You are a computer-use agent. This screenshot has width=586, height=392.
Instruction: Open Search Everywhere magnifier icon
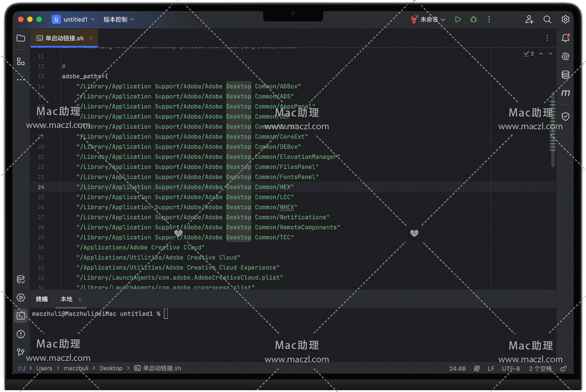(x=547, y=20)
